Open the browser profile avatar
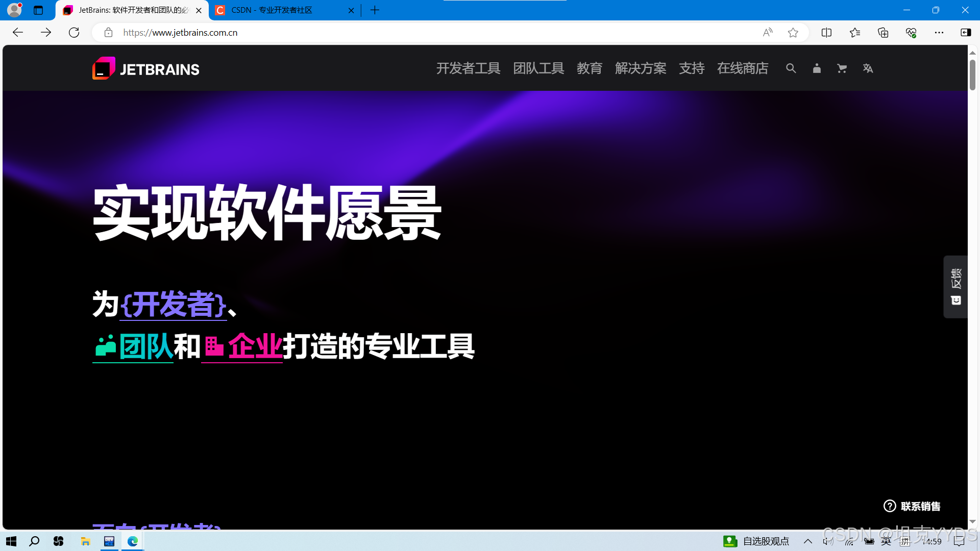This screenshot has height=551, width=980. click(14, 10)
